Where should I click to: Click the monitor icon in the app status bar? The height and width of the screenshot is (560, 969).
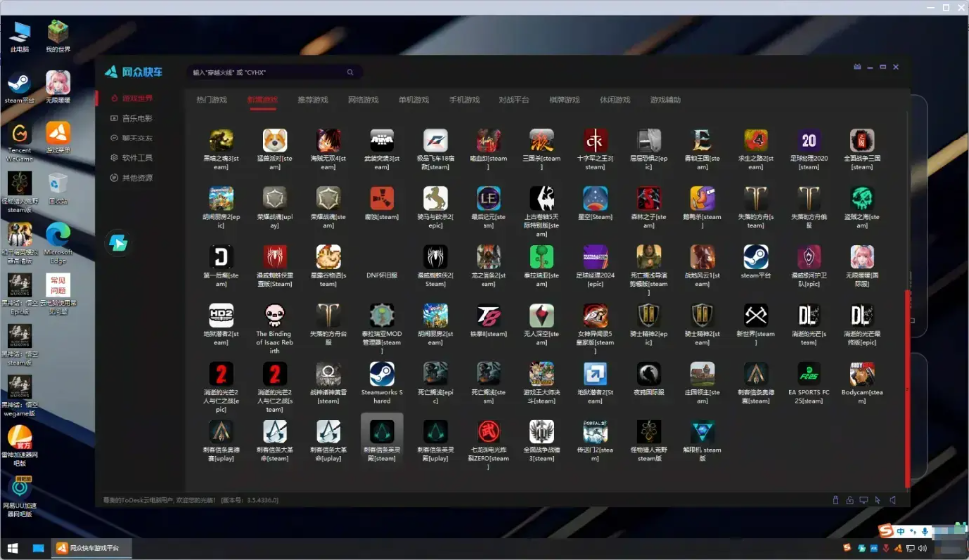click(x=864, y=500)
